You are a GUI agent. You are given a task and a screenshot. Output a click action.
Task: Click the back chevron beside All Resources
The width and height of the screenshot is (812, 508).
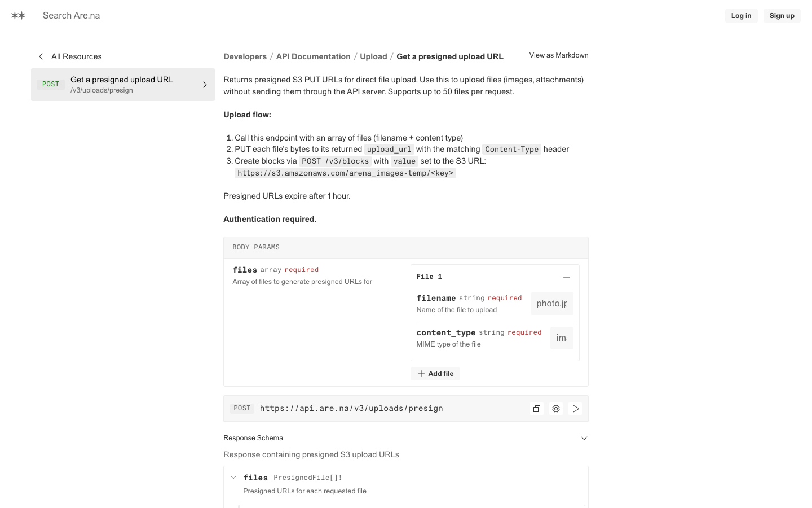[x=41, y=56]
